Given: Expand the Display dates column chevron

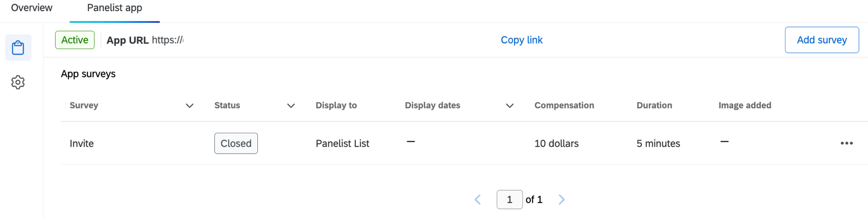Looking at the screenshot, I should 510,106.
